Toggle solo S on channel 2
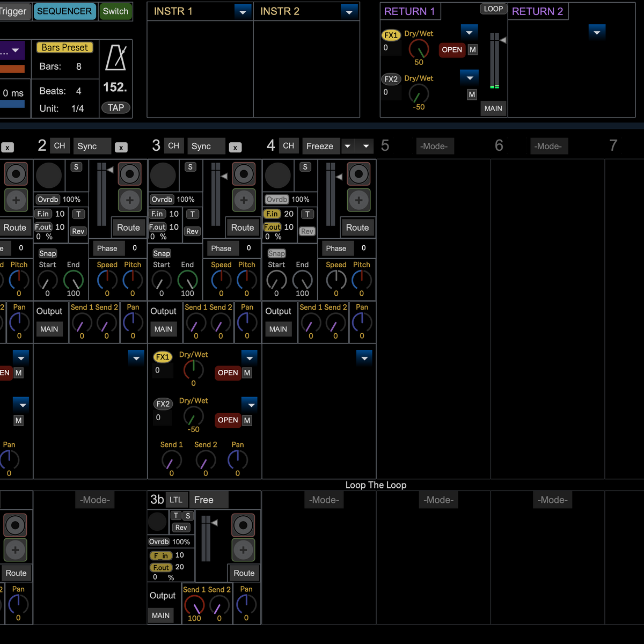 [76, 167]
